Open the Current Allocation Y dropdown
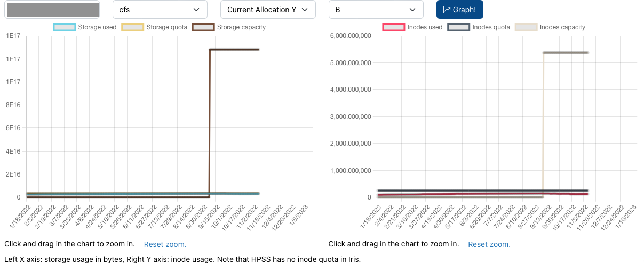Screen dimensions: 644x263 267,10
